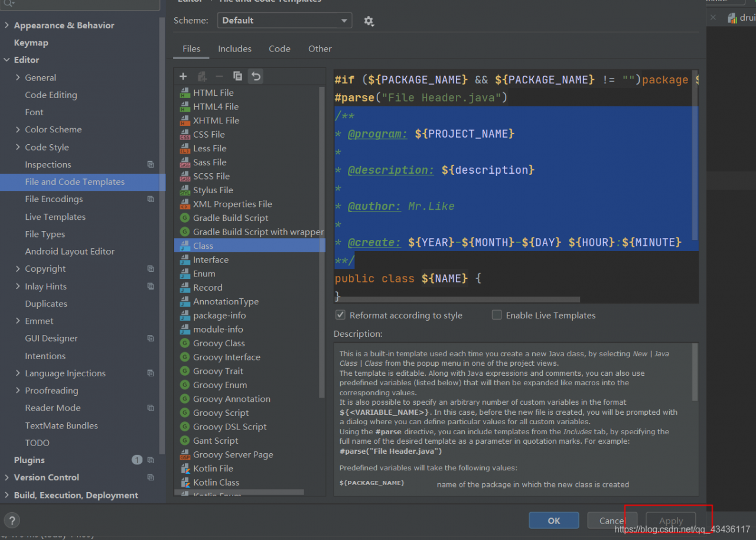756x540 pixels.
Task: Select the Groovy Class template
Action: coord(219,343)
